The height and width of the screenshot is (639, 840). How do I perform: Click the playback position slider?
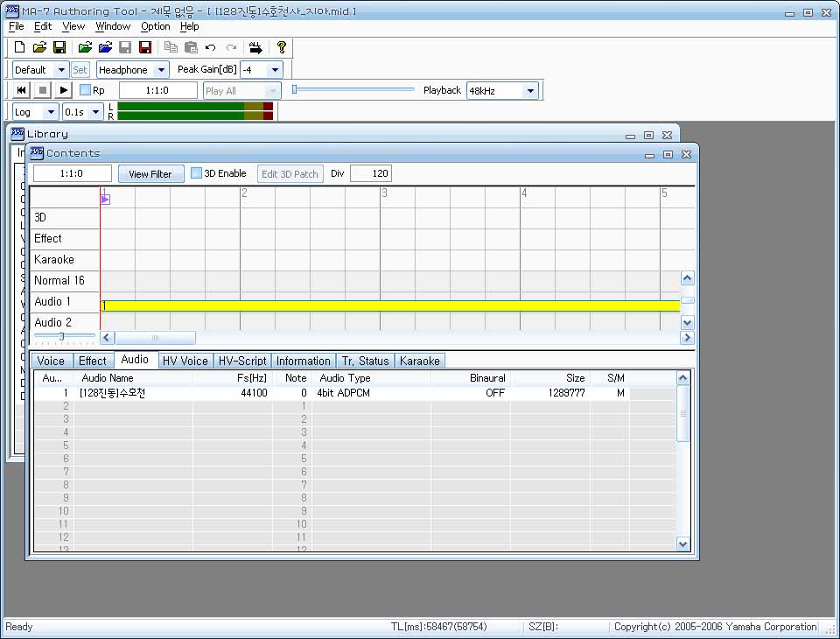coord(353,89)
